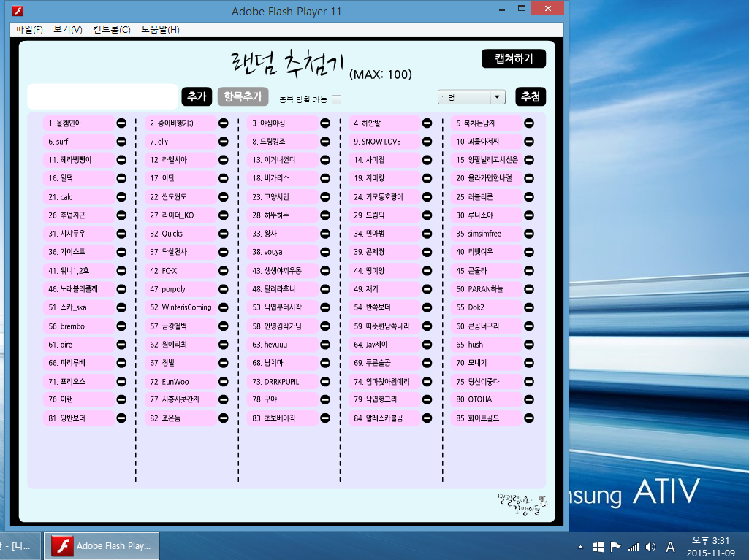Click the gray 항목추가 button
The height and width of the screenshot is (560, 749).
[243, 96]
